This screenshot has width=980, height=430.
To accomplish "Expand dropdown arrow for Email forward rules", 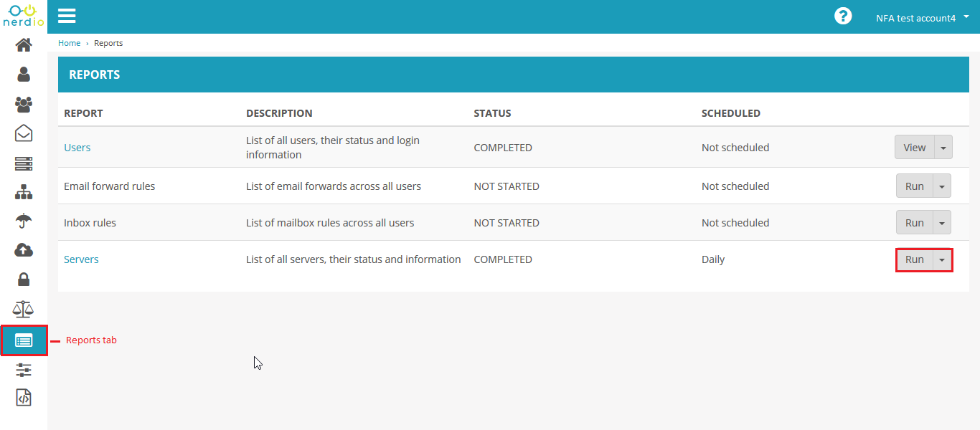I will [943, 186].
